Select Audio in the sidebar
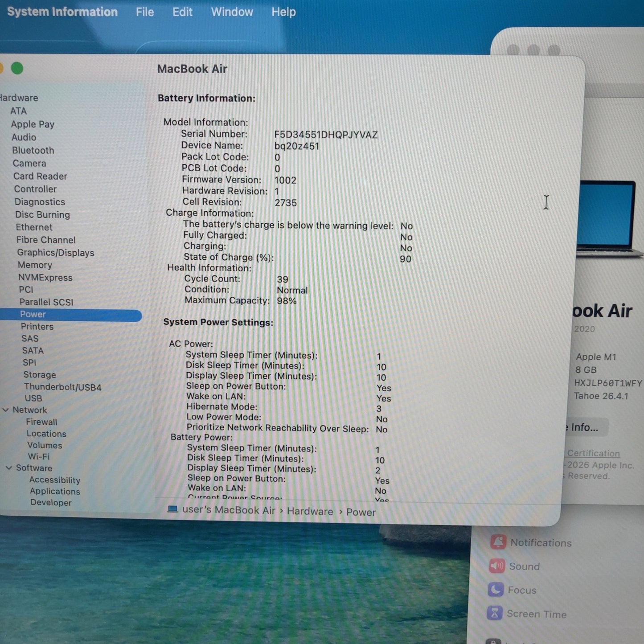 (24, 137)
